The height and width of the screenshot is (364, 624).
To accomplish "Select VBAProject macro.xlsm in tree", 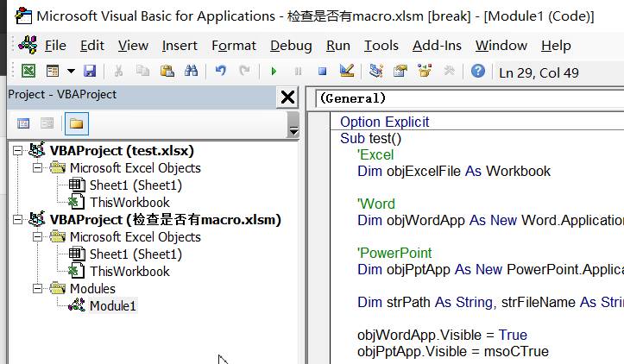I will [x=166, y=220].
